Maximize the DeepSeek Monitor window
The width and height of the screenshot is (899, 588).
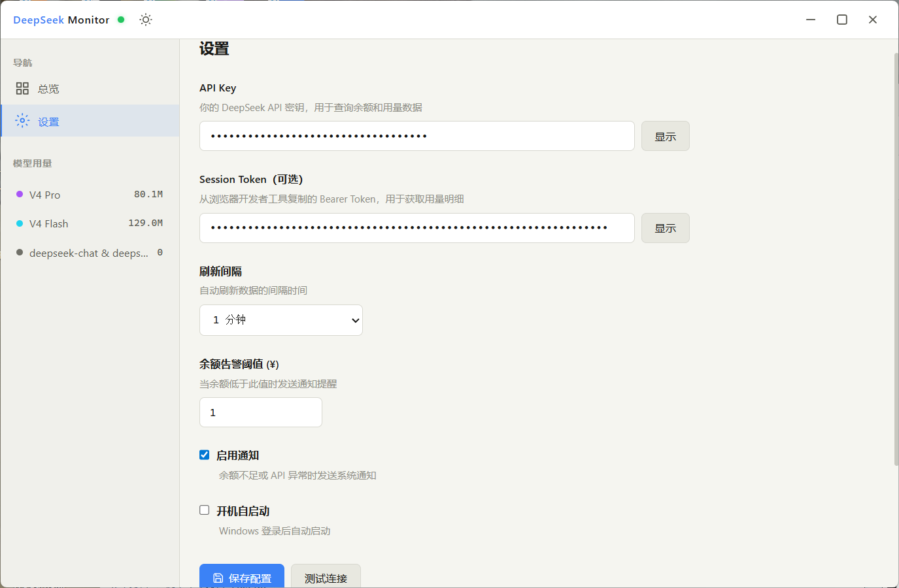pyautogui.click(x=842, y=20)
